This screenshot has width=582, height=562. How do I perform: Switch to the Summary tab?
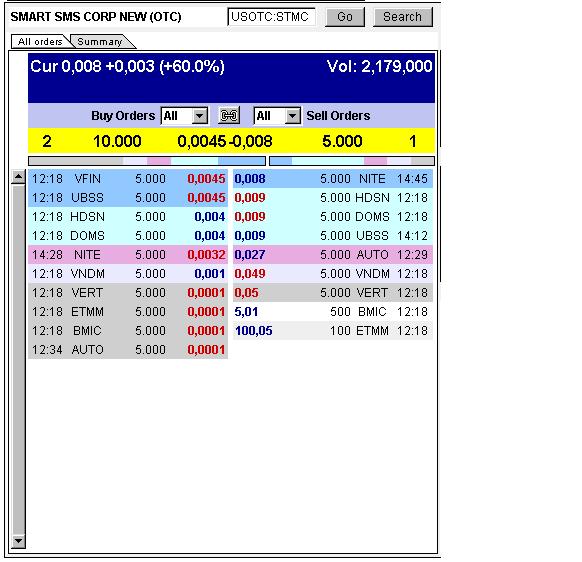(100, 42)
